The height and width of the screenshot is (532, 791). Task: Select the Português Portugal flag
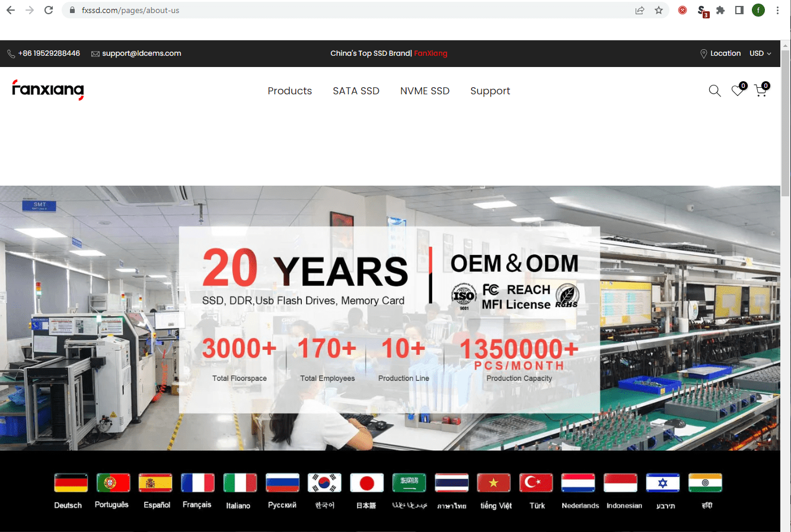click(113, 483)
